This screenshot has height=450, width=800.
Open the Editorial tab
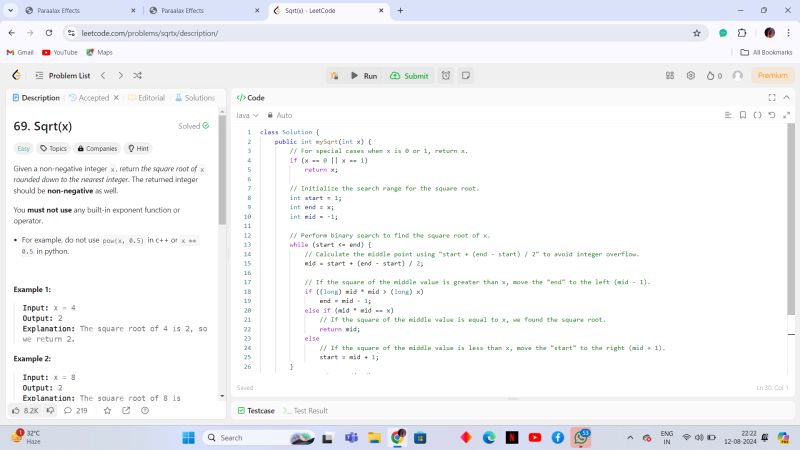pyautogui.click(x=146, y=97)
